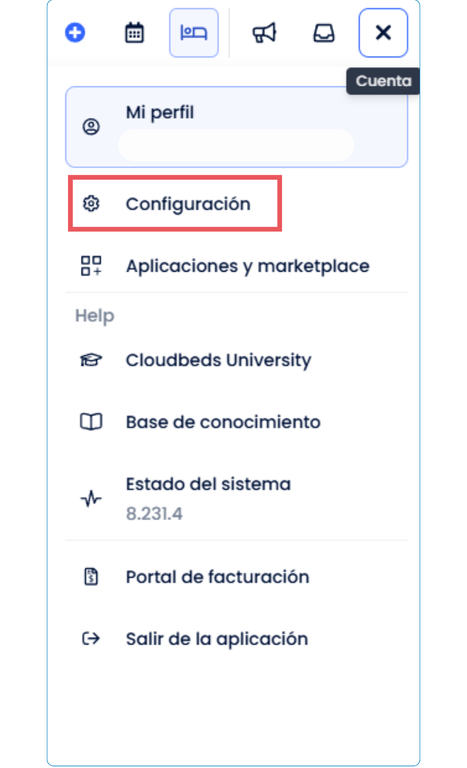
Task: Open the calendar icon in toolbar
Action: tap(134, 33)
